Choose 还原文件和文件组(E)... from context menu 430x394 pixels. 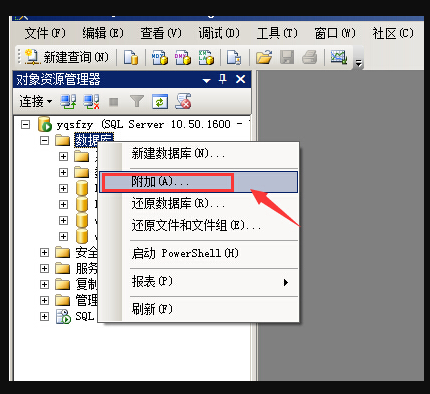[199, 226]
